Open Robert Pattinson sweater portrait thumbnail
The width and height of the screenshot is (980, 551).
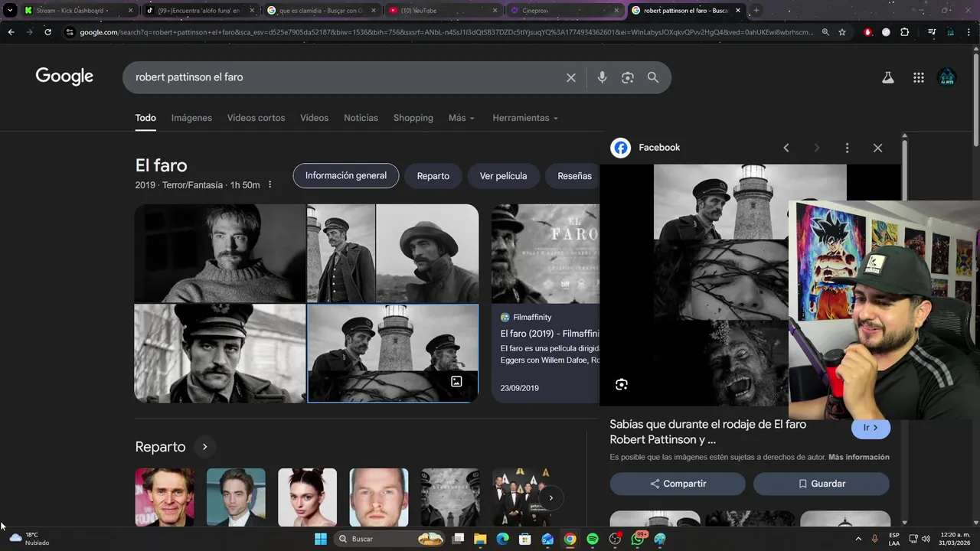[220, 253]
